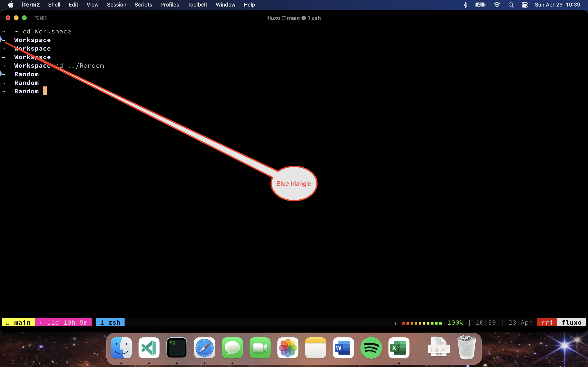The height and width of the screenshot is (367, 588).
Task: Open Control Center from the menu bar
Action: (x=525, y=5)
